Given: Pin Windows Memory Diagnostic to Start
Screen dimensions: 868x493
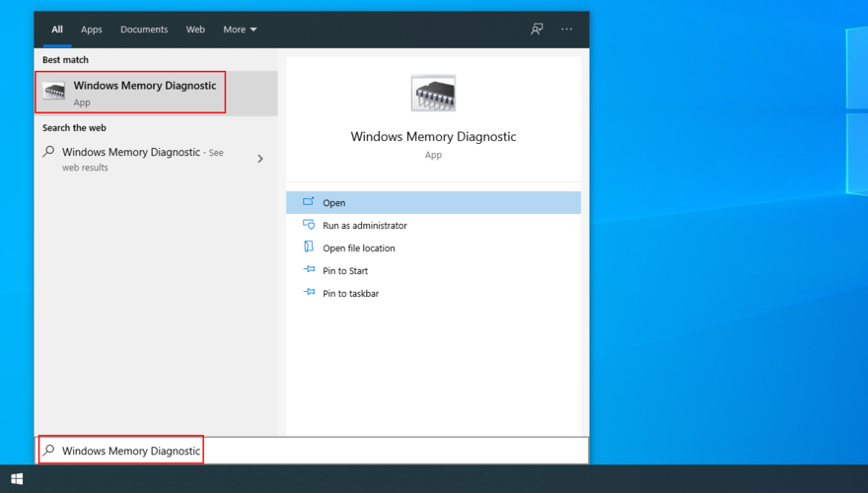Looking at the screenshot, I should point(345,271).
